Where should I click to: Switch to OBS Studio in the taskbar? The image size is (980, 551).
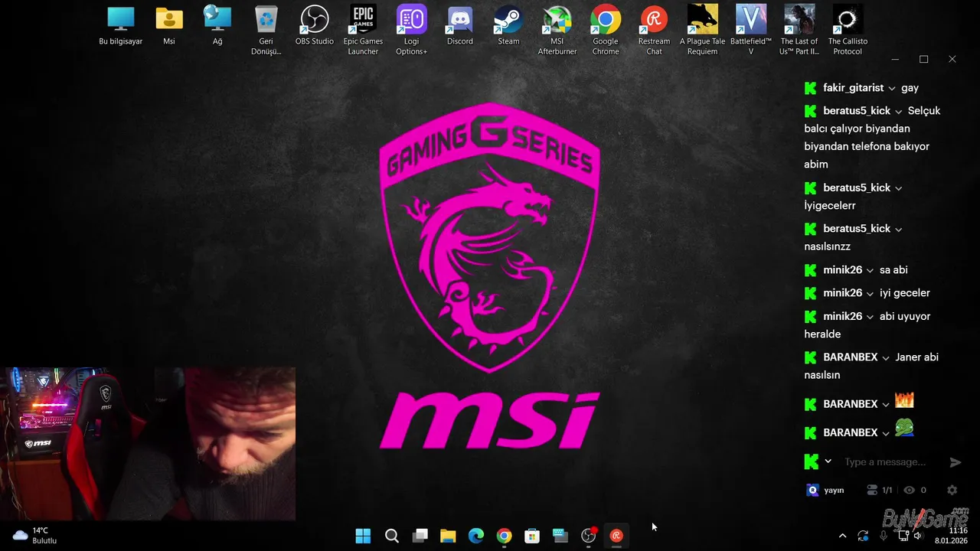[588, 536]
